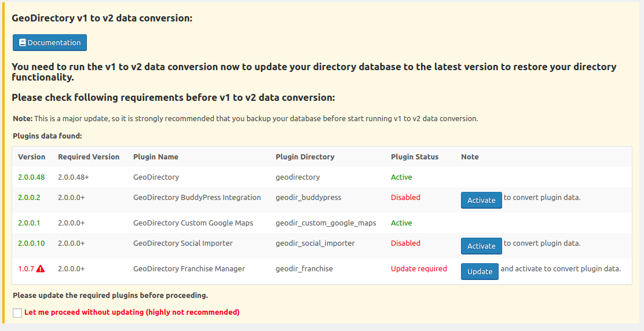Click the geodir_custom_google_maps directory text
Viewport: 644px width, 331px height.
[x=326, y=223]
